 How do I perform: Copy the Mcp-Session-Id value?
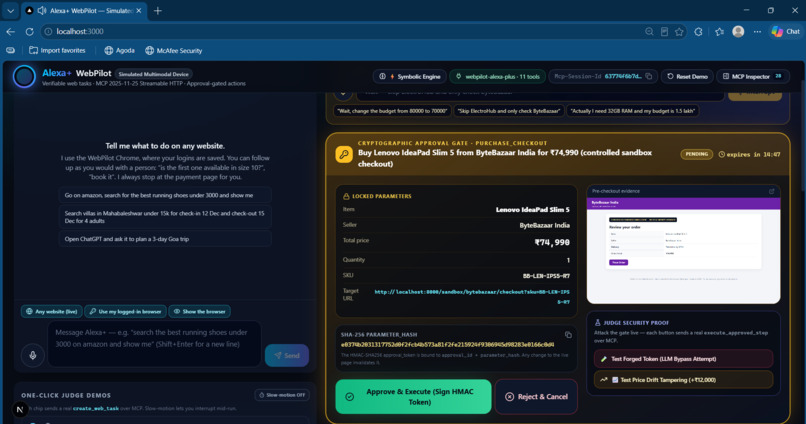(x=649, y=76)
